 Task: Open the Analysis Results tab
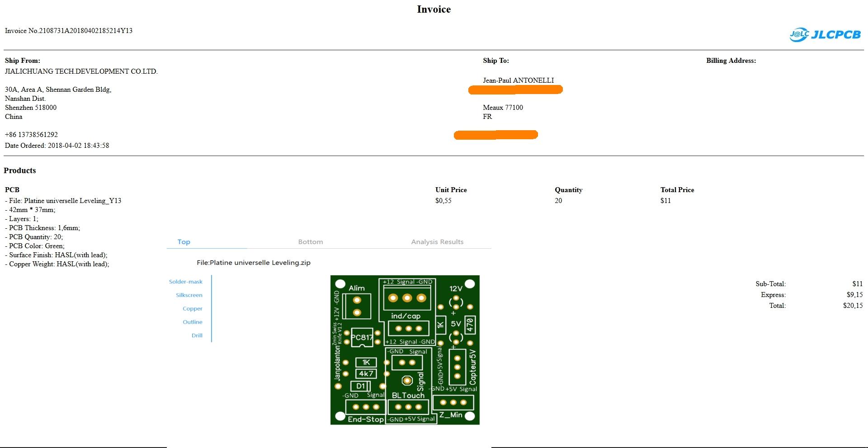coord(437,242)
